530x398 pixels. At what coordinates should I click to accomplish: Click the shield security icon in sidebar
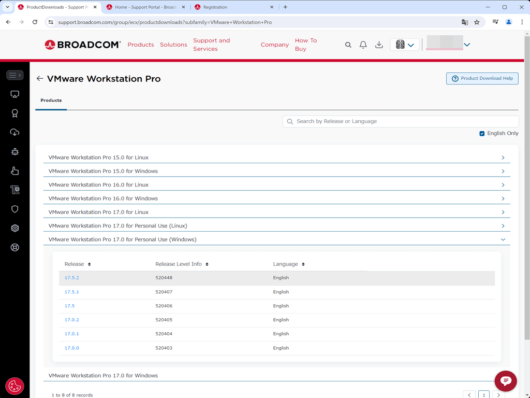tap(15, 209)
